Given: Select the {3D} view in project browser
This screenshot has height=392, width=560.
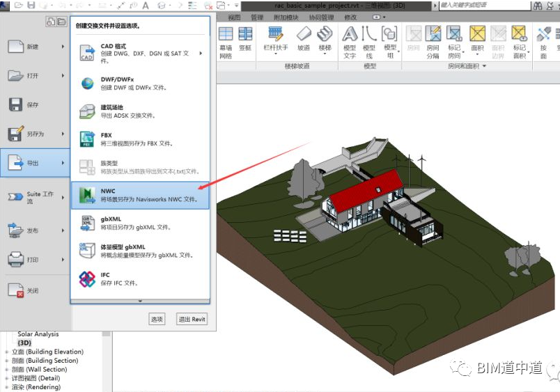Looking at the screenshot, I should (24, 343).
